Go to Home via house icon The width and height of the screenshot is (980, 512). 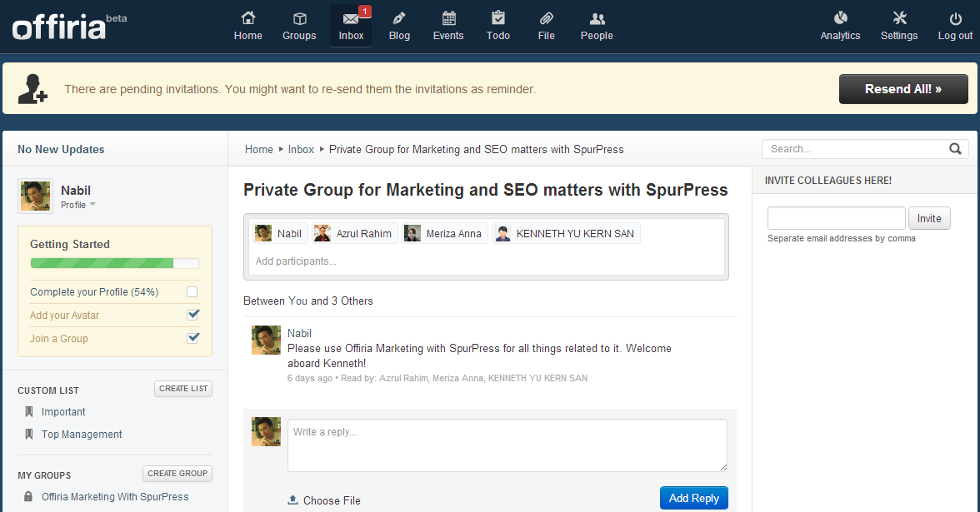(248, 18)
